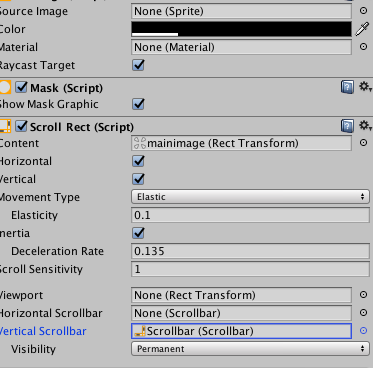This screenshot has height=368, width=373.
Task: Disable the Mask script component
Action: (21, 87)
